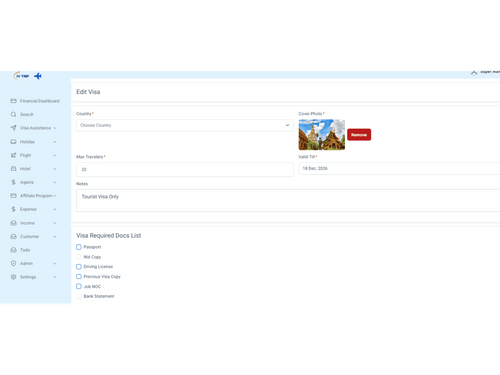Open the Search menu item
Screen dimensions: 500x375
pyautogui.click(x=27, y=114)
